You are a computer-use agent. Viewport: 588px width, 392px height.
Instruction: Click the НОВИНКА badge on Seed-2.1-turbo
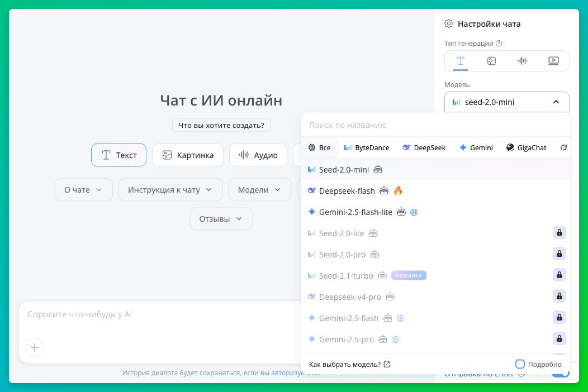pyautogui.click(x=409, y=275)
